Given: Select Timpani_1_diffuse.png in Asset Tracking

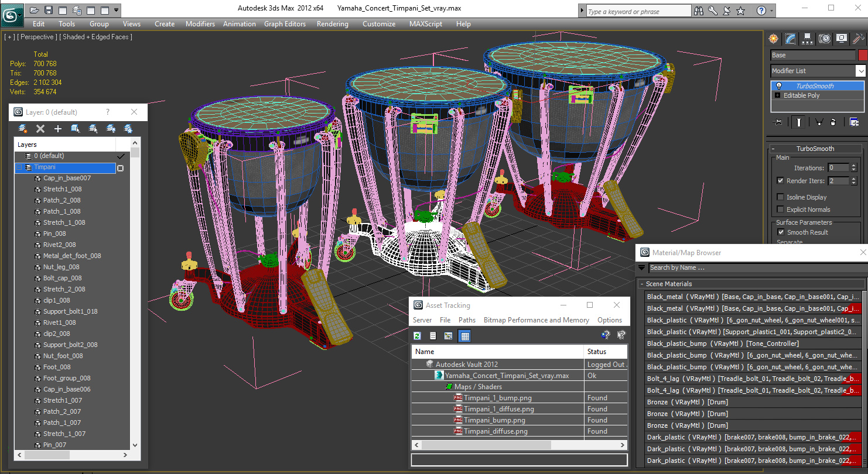Looking at the screenshot, I should (x=499, y=409).
